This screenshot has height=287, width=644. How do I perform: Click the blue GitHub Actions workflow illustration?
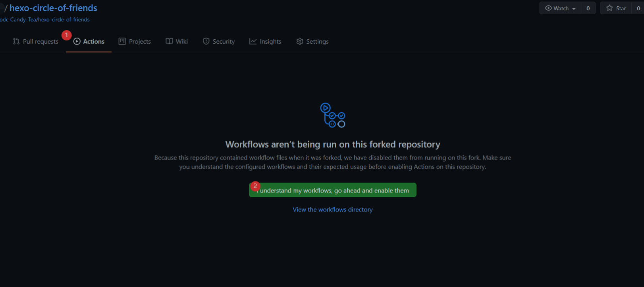click(x=333, y=115)
